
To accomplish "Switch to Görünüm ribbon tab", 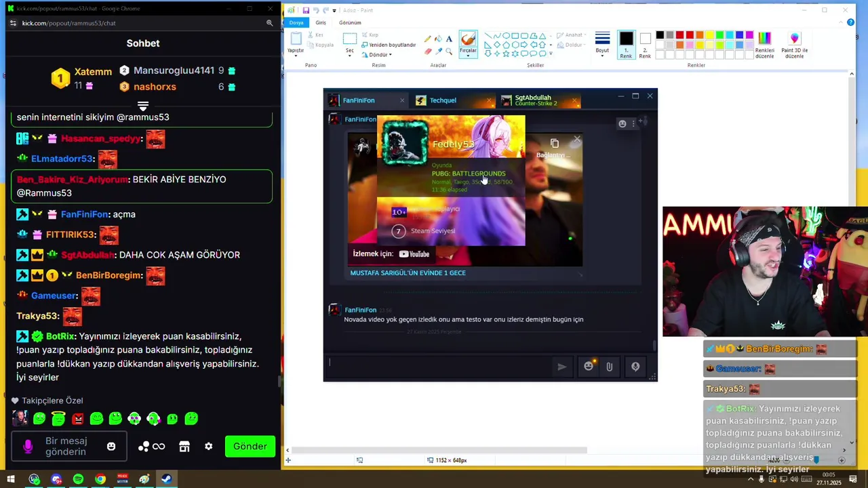I will (350, 23).
